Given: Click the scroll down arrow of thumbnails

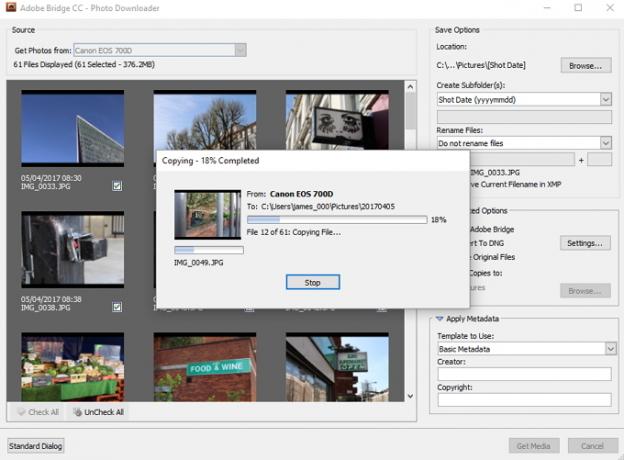Looking at the screenshot, I should coord(410,396).
